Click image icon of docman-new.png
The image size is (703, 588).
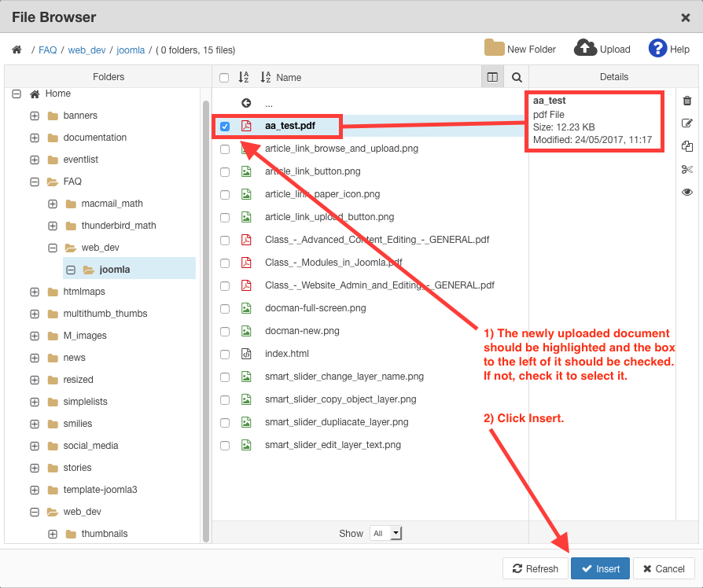tap(246, 331)
